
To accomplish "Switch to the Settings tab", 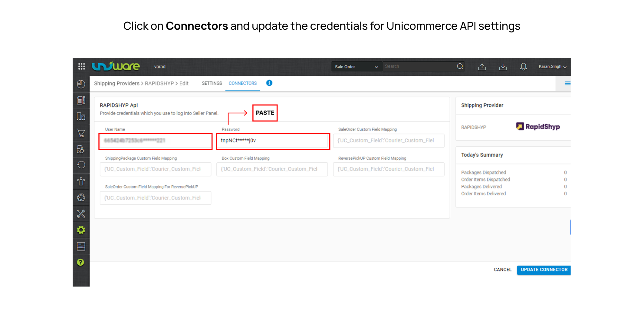I will 212,83.
